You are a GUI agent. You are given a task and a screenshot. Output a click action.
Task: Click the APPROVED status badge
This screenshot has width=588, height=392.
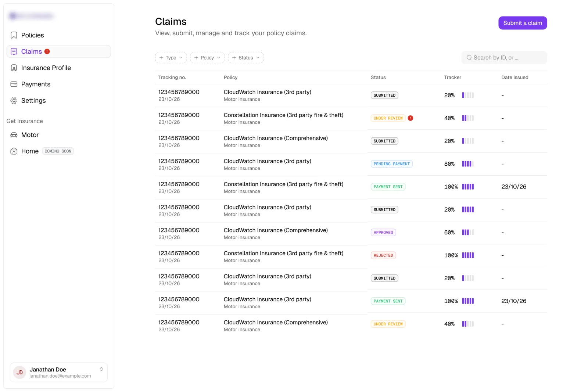point(383,233)
